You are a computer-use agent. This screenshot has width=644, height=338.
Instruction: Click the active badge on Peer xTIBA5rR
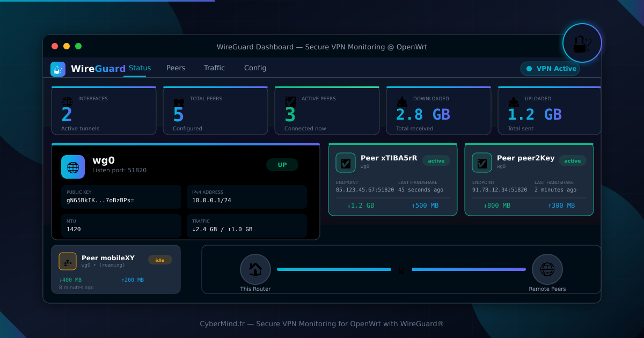click(x=436, y=160)
